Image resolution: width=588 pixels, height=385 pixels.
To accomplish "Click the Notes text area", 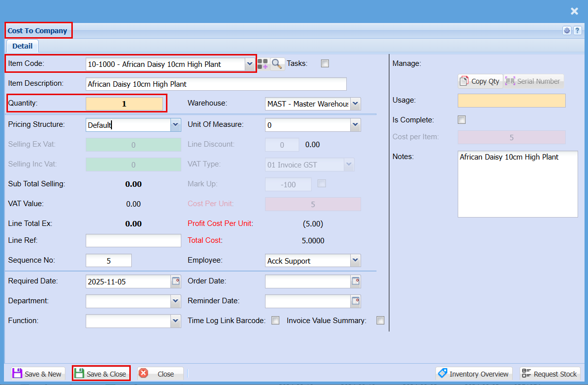I will click(518, 184).
